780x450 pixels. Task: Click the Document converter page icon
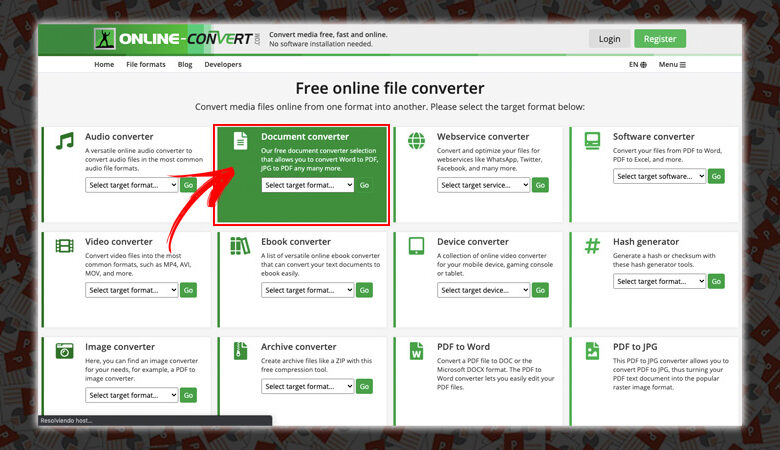pos(241,141)
